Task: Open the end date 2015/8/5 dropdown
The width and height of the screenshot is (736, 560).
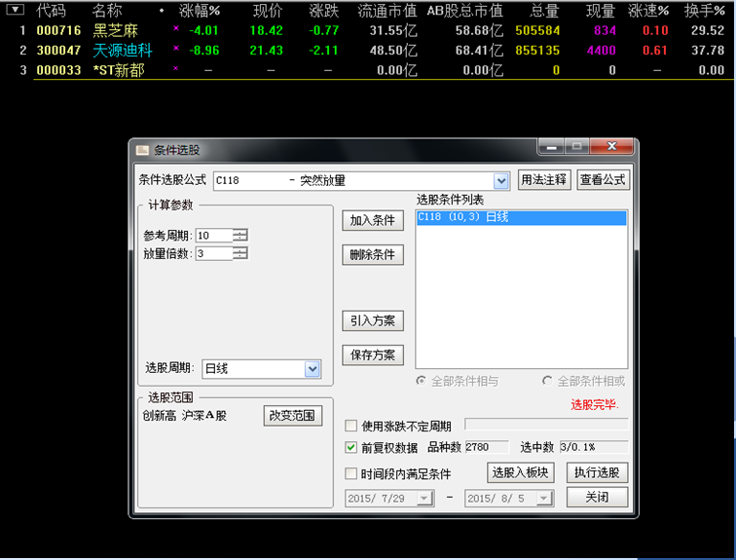Action: pyautogui.click(x=544, y=498)
